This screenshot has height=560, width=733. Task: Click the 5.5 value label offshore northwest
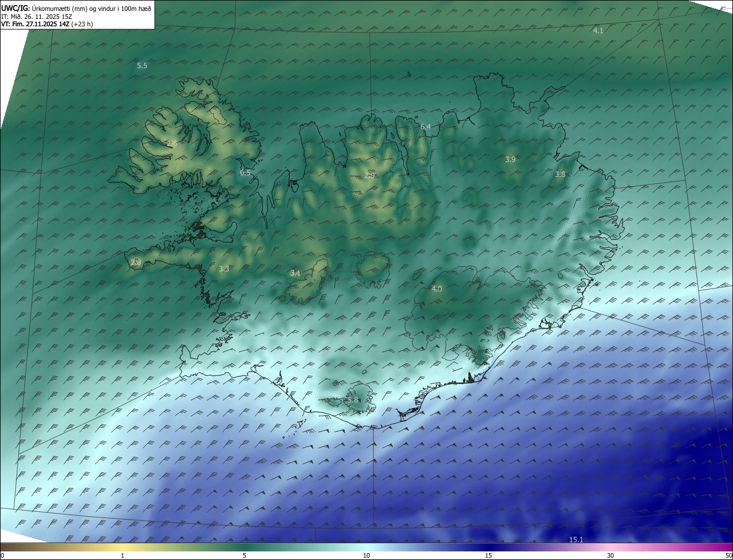point(142,66)
